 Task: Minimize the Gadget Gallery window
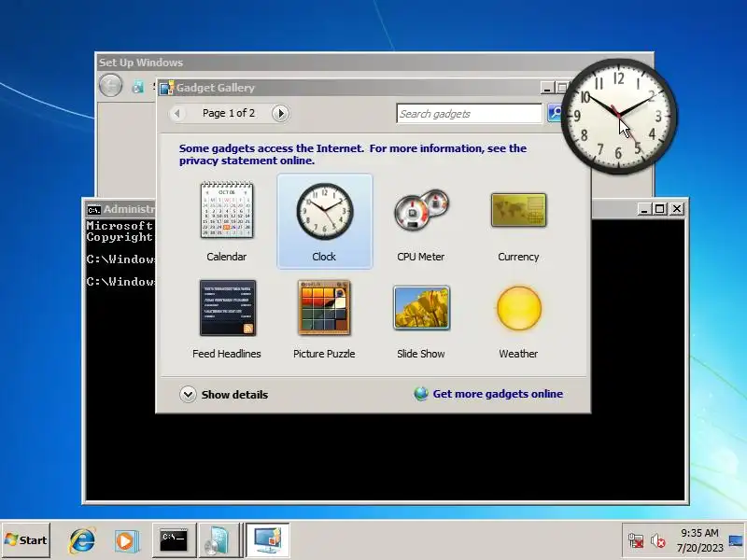tap(547, 88)
